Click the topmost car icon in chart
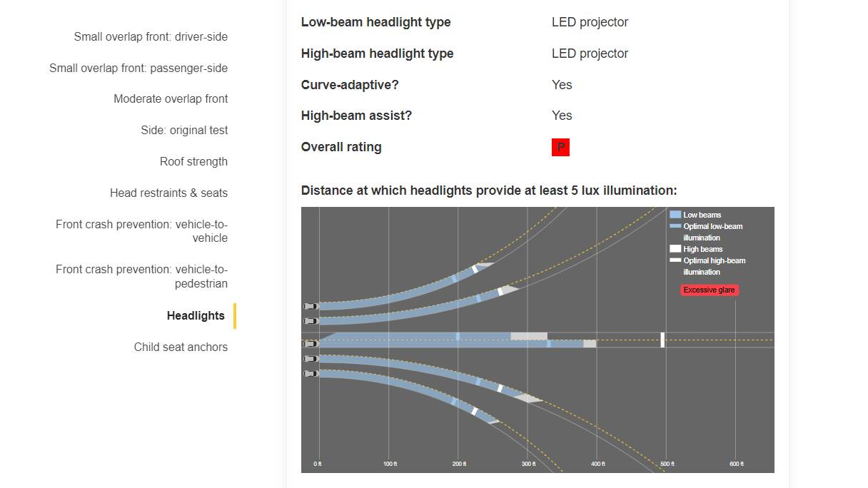This screenshot has width=868, height=488. (x=311, y=306)
